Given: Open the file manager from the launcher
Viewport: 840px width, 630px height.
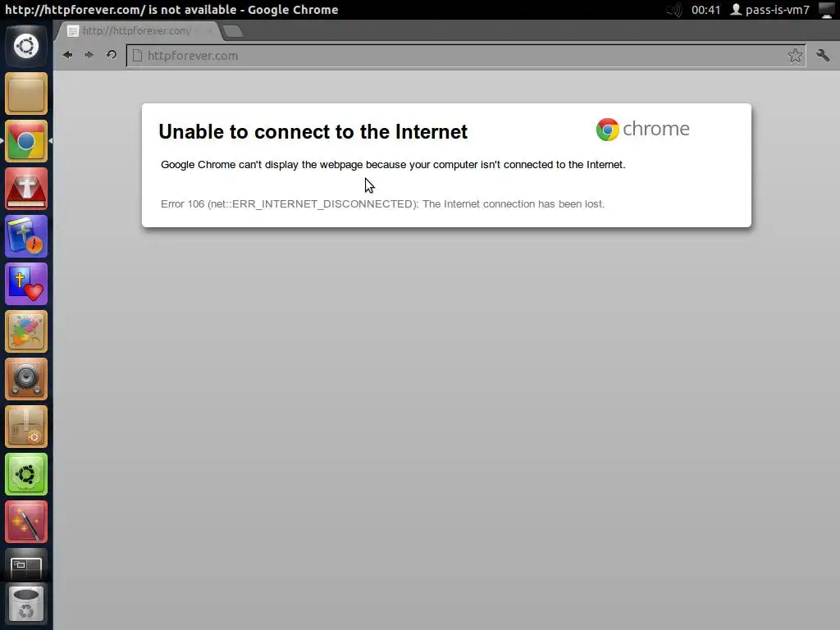Looking at the screenshot, I should [x=26, y=94].
